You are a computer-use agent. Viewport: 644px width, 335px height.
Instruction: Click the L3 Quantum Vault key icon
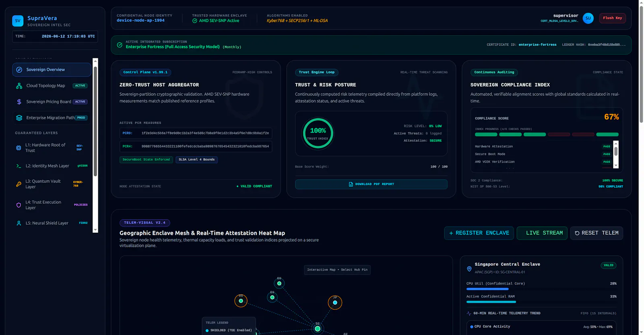pyautogui.click(x=19, y=184)
